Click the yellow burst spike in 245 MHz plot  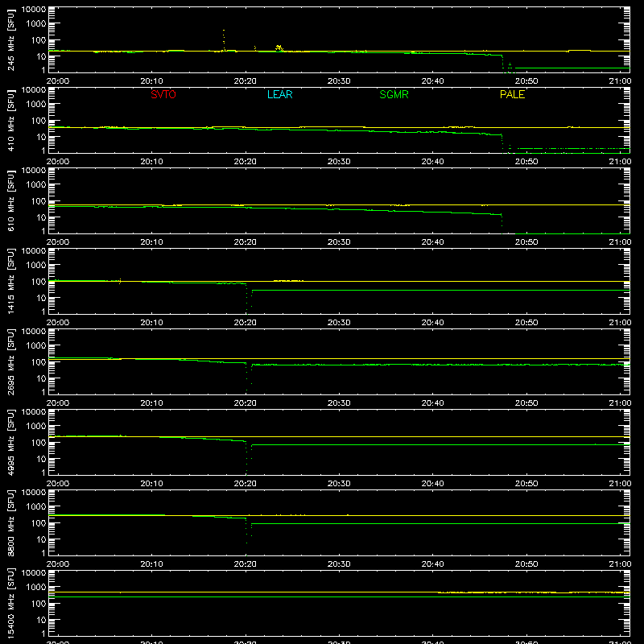click(x=224, y=39)
